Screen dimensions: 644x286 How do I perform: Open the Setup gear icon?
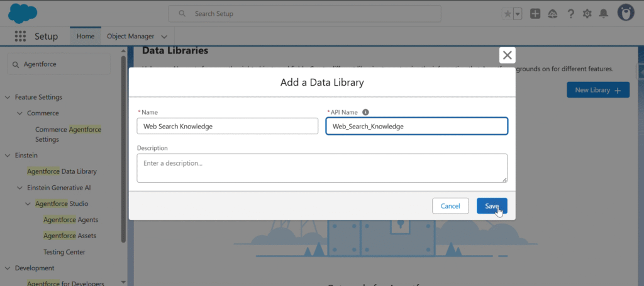[587, 14]
